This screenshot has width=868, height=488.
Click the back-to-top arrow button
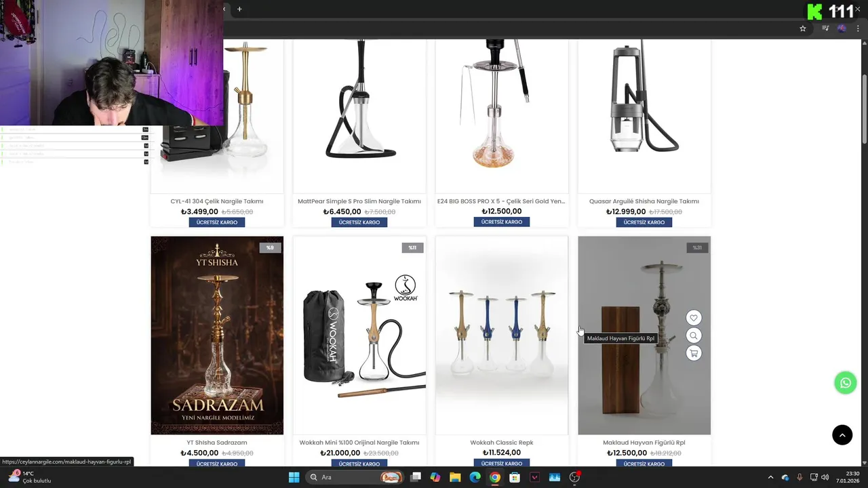click(842, 435)
